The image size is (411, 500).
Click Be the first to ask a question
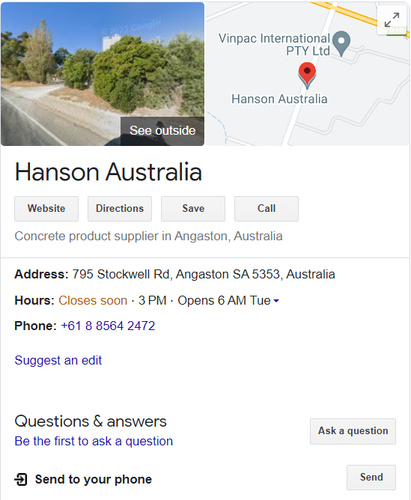[x=94, y=441]
